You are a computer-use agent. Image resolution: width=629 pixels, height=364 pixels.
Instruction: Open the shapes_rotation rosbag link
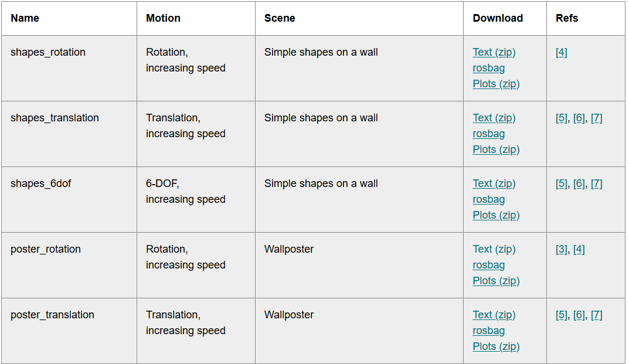coord(488,68)
